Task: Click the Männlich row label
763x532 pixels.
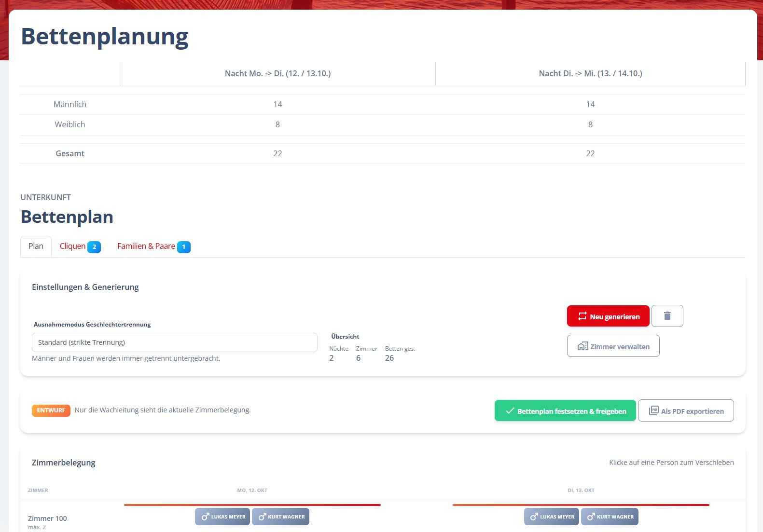Action: pos(70,104)
